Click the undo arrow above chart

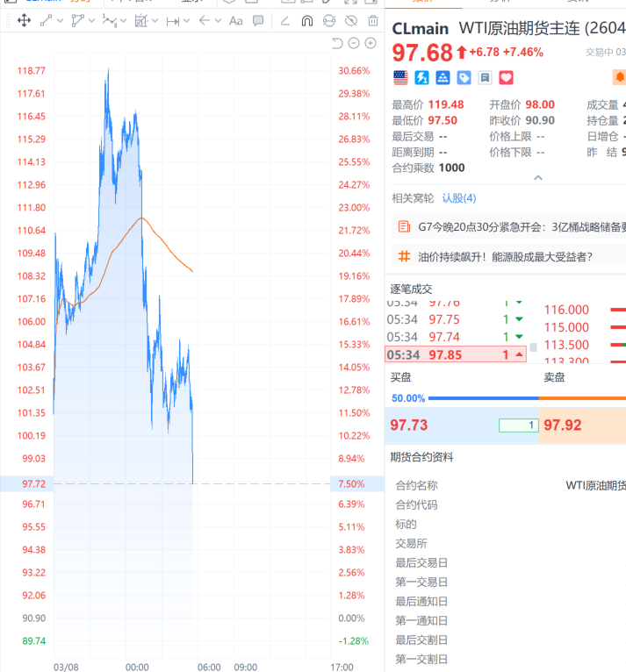[x=338, y=43]
